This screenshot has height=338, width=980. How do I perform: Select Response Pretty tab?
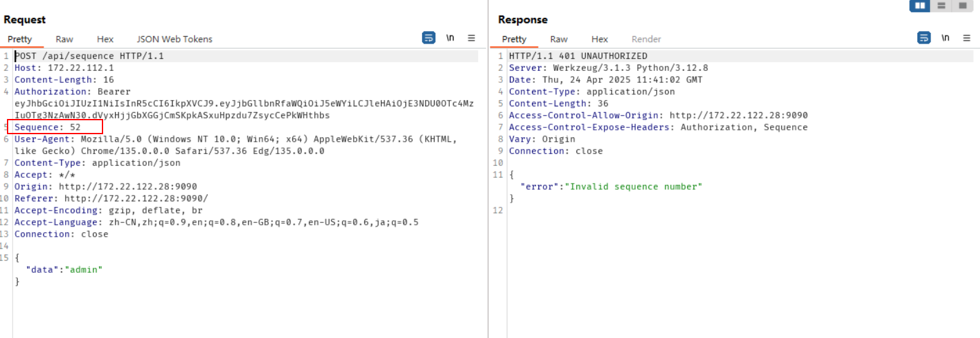514,39
